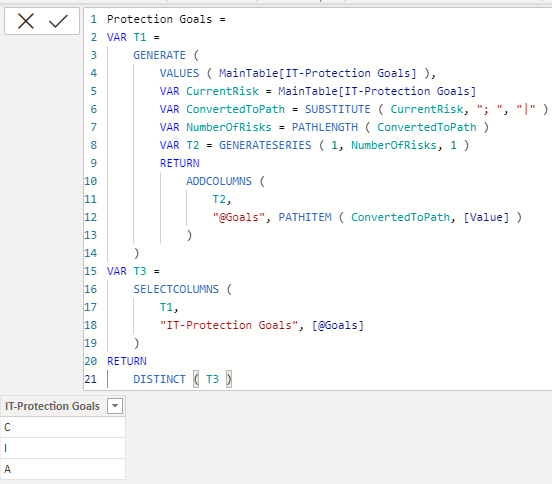The width and height of the screenshot is (552, 484).
Task: Commit the formula with the checkmark icon
Action: (x=58, y=21)
